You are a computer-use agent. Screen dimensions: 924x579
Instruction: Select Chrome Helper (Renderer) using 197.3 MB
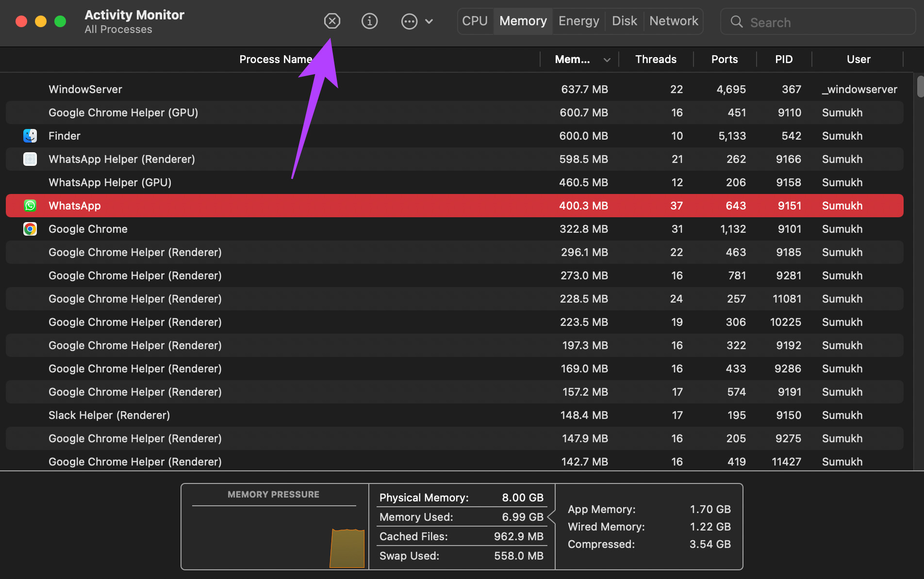coord(455,345)
